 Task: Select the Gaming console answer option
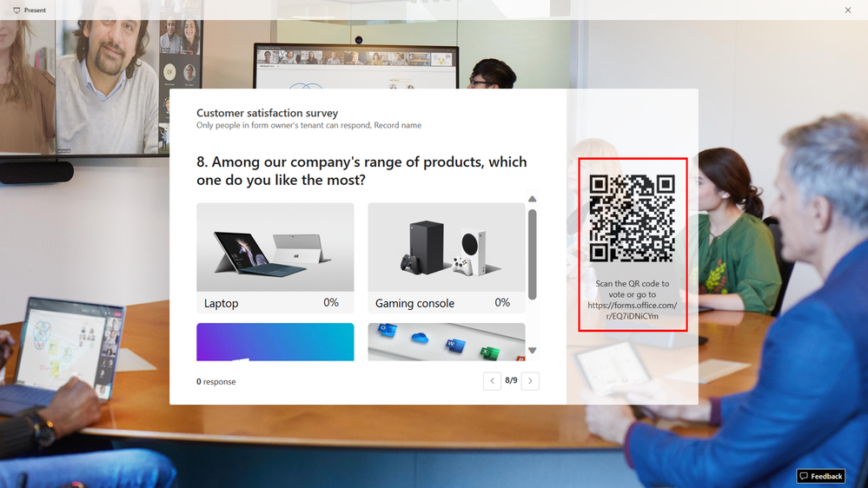(x=447, y=258)
